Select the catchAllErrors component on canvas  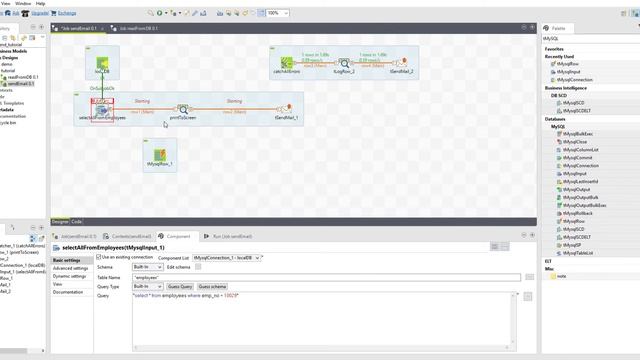tap(287, 63)
